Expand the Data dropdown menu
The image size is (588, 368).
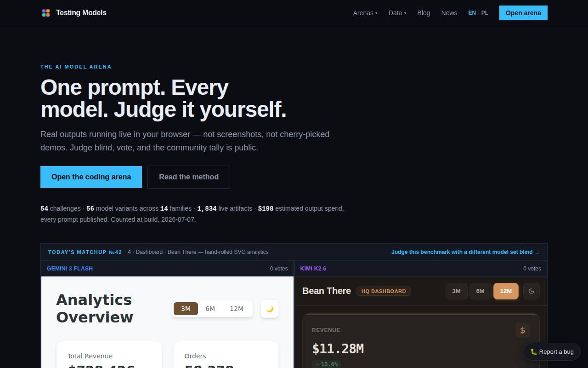pos(397,13)
